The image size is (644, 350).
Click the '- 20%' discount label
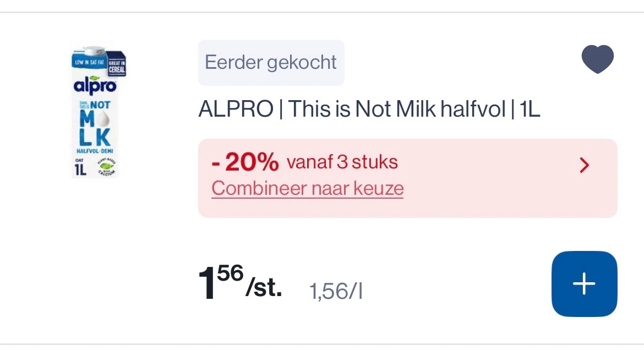pos(245,162)
